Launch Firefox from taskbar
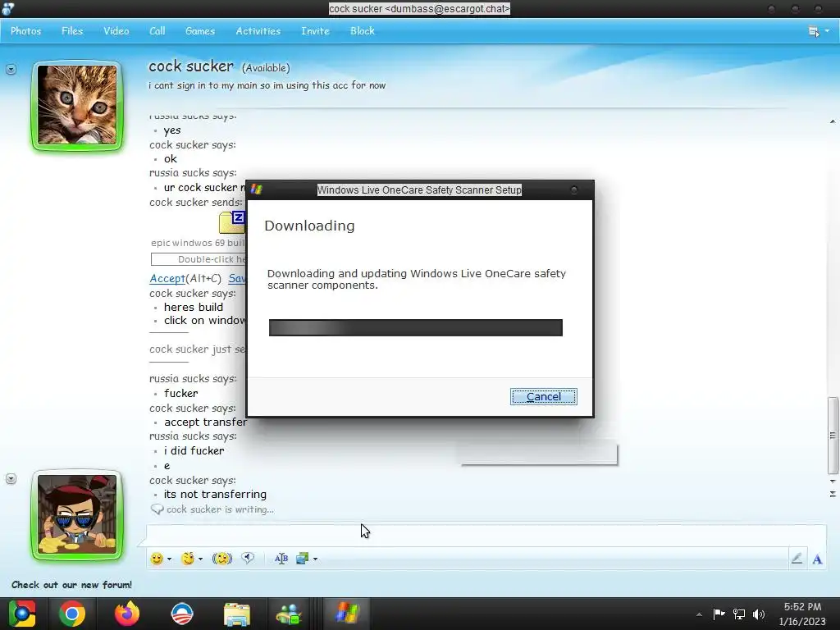 coord(127,614)
